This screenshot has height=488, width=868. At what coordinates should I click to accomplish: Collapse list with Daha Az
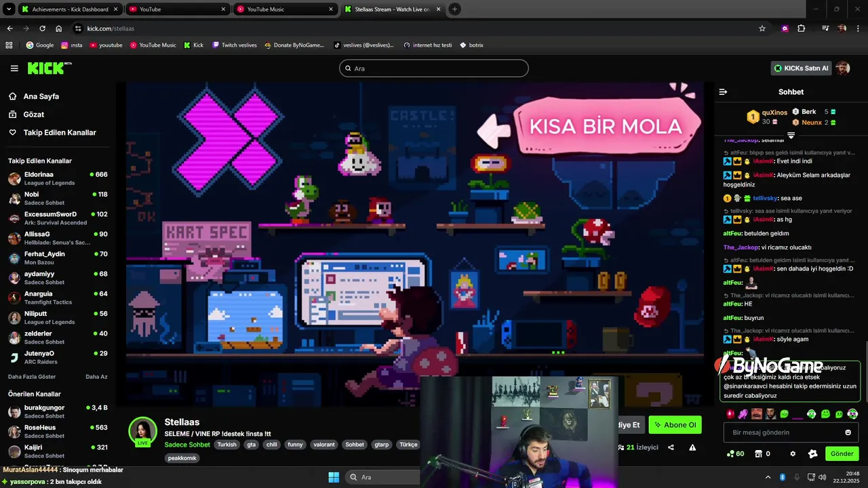click(96, 377)
